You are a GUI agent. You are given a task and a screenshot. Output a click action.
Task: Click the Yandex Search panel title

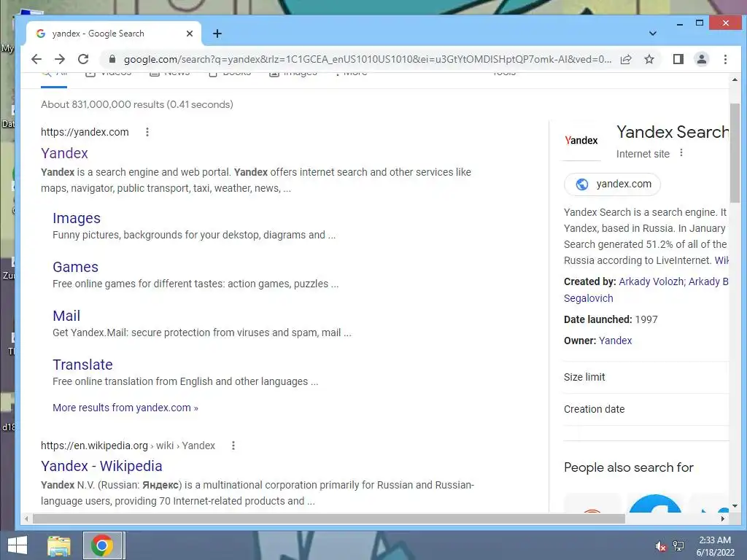click(673, 132)
